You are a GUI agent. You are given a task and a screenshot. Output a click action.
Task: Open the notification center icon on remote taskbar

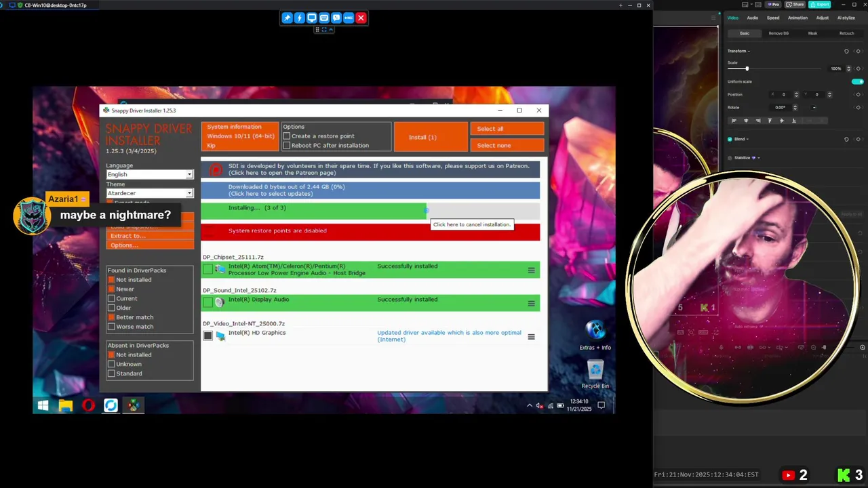[601, 405]
